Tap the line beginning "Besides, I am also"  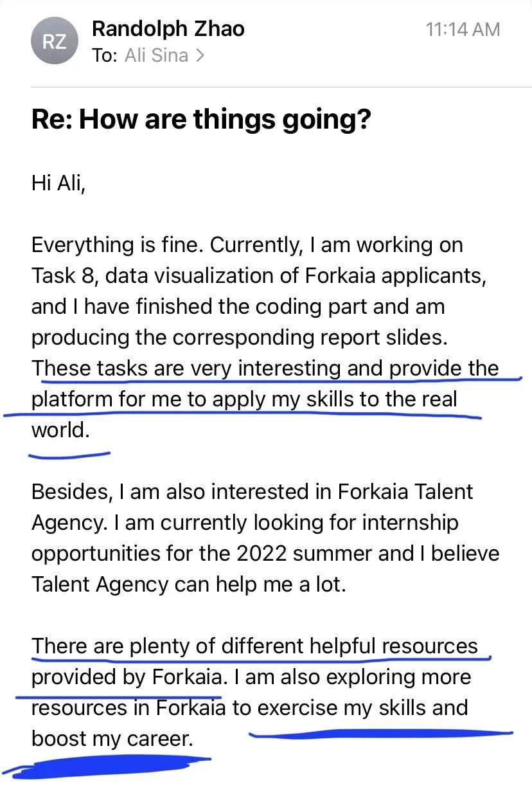(x=253, y=492)
